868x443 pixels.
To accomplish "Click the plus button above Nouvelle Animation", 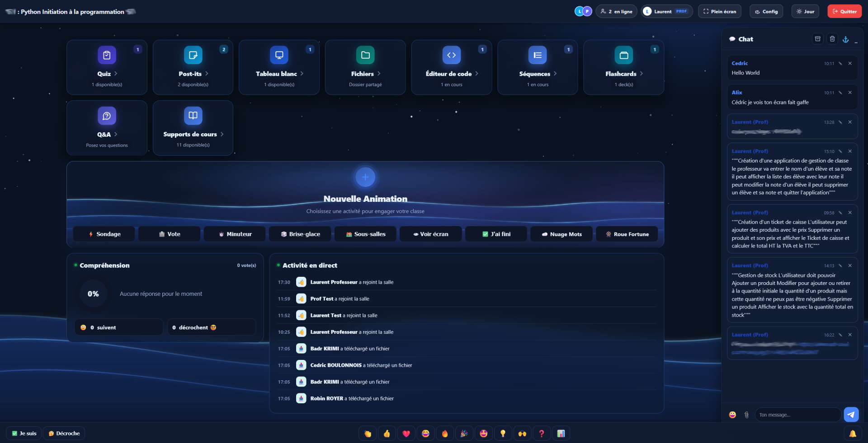I will tap(365, 177).
